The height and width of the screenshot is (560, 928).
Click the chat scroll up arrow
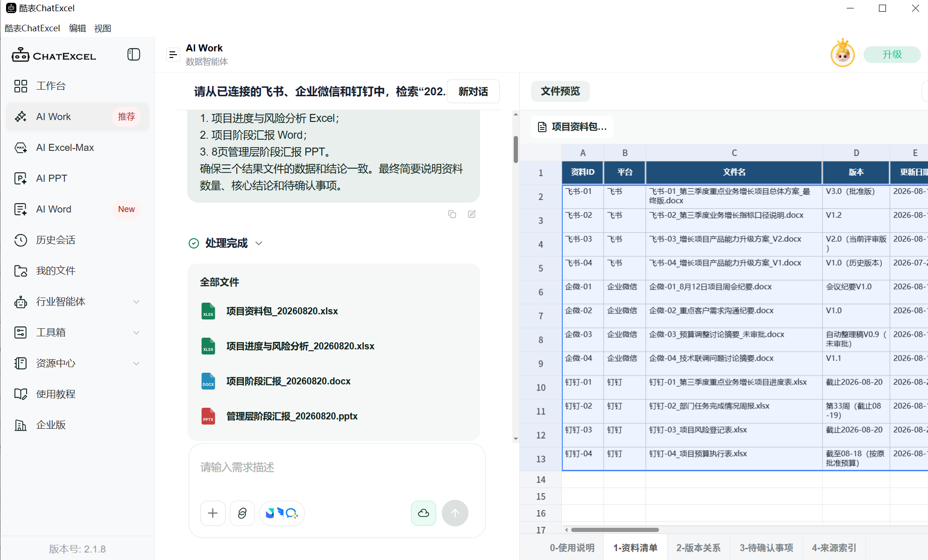click(x=516, y=114)
